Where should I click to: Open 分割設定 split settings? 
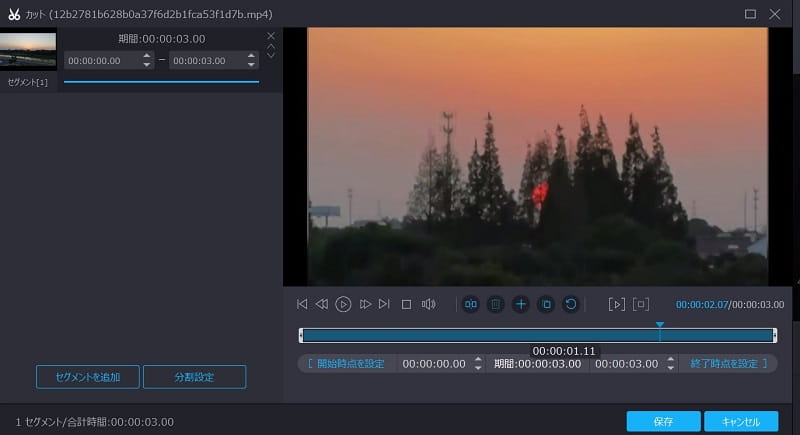coord(194,377)
